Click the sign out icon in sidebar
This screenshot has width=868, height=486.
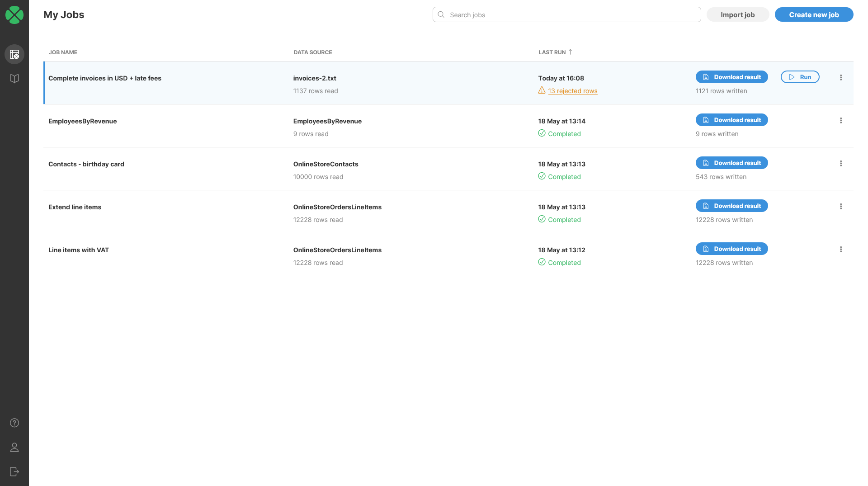click(x=14, y=472)
